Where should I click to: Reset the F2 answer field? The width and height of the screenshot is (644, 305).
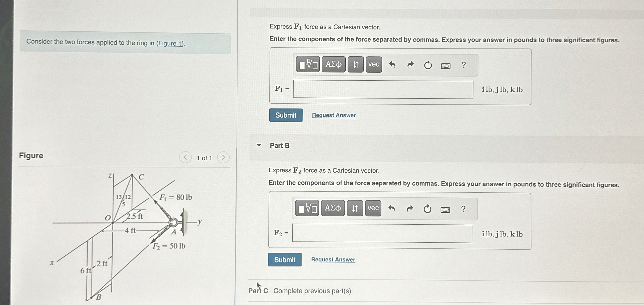tap(427, 209)
